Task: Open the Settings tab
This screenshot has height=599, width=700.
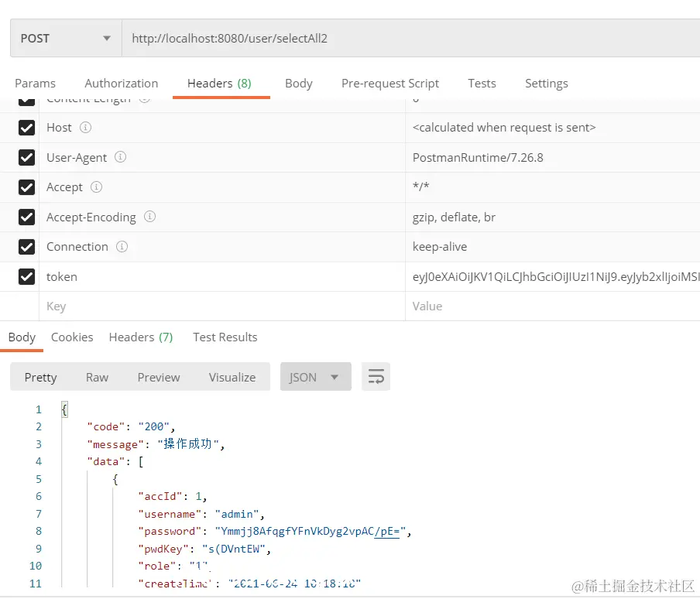Action: 547,84
